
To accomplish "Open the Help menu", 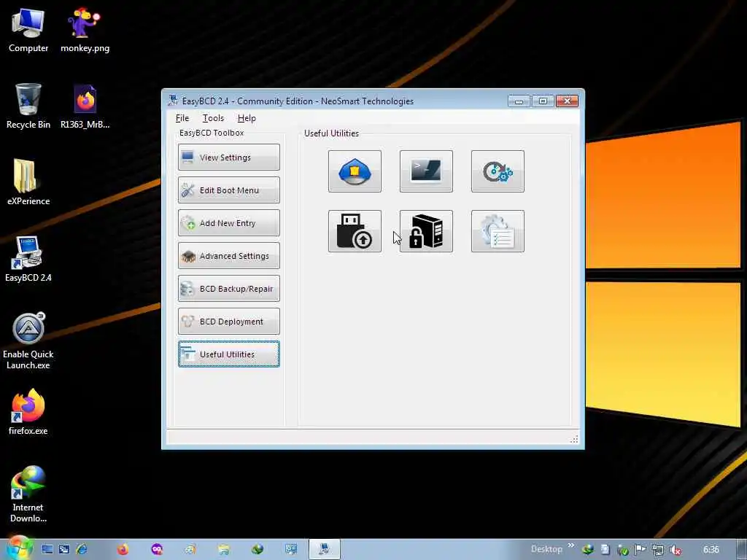I will [x=247, y=118].
